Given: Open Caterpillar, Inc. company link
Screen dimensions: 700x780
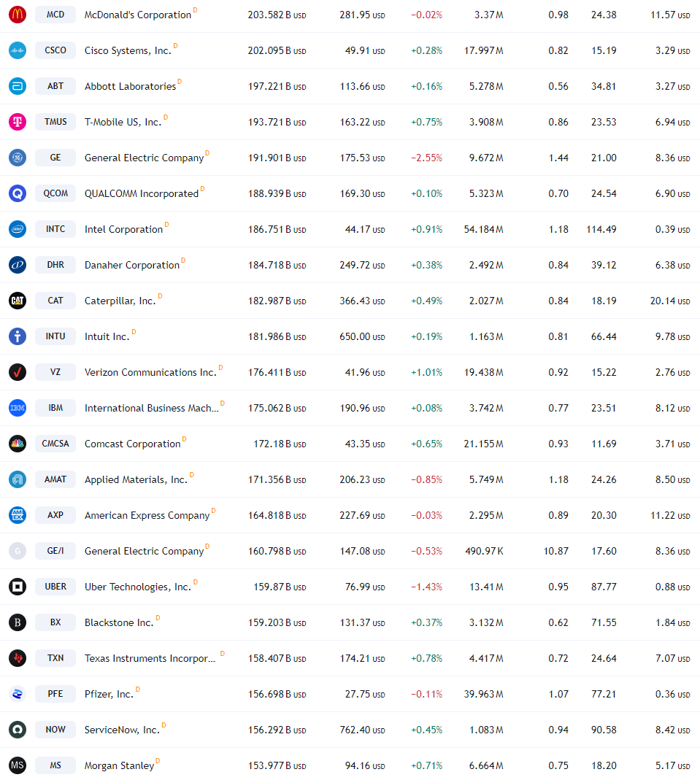Looking at the screenshot, I should pyautogui.click(x=120, y=301).
